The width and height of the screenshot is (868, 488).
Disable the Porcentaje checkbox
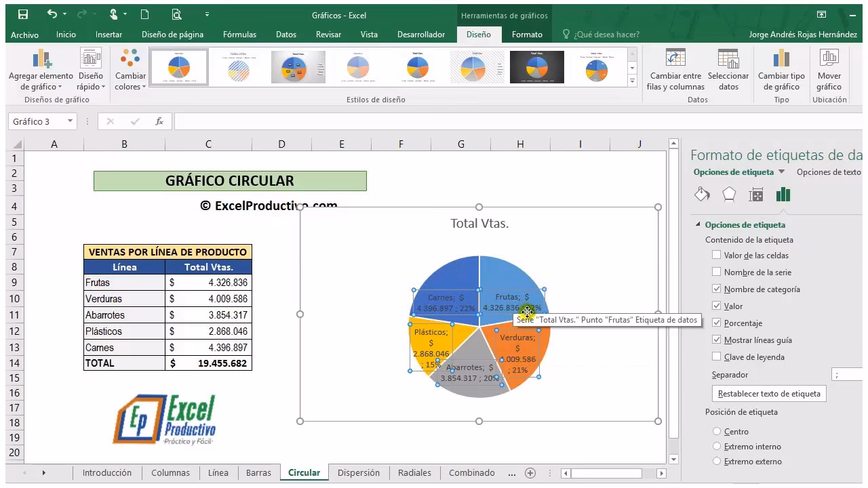click(717, 323)
